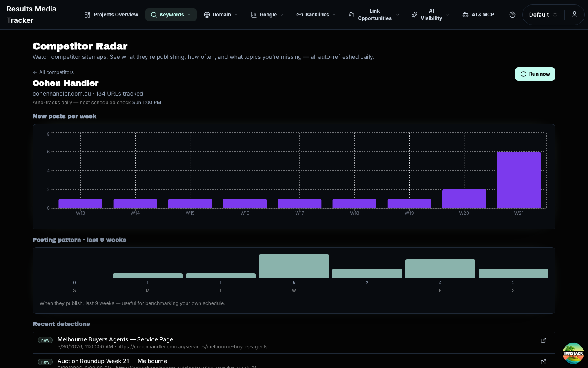The height and width of the screenshot is (368, 588).
Task: Open the Domain menu
Action: tap(221, 15)
